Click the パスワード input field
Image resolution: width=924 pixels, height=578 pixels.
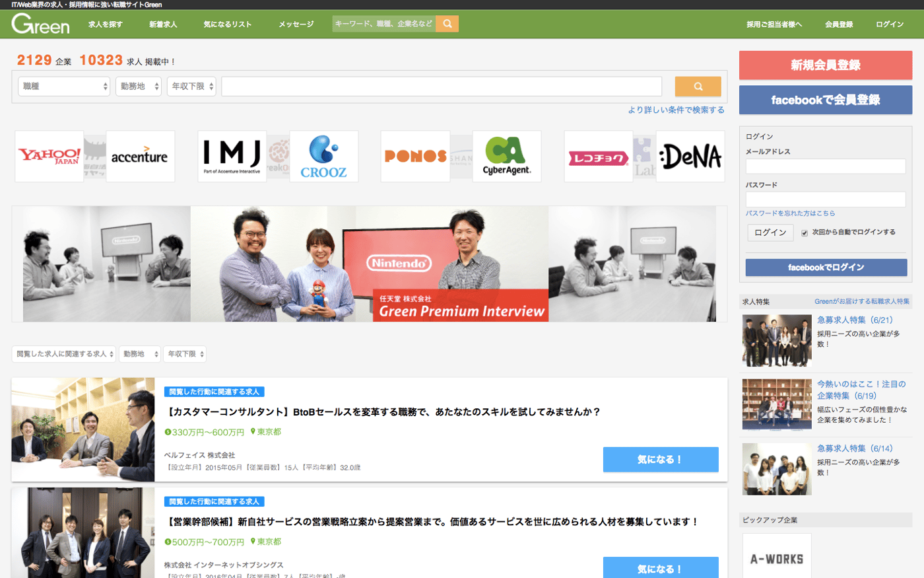[826, 199]
